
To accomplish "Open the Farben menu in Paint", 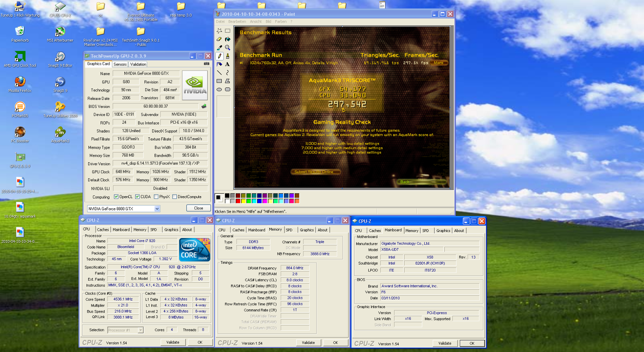I will pyautogui.click(x=281, y=22).
